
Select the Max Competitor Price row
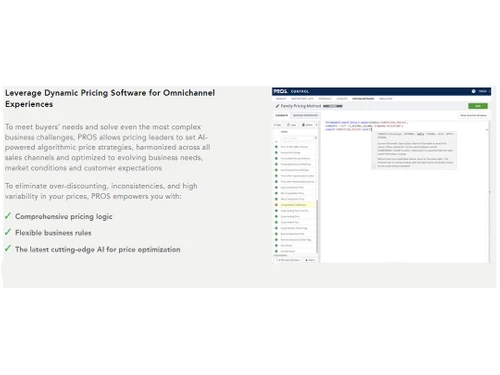click(295, 199)
